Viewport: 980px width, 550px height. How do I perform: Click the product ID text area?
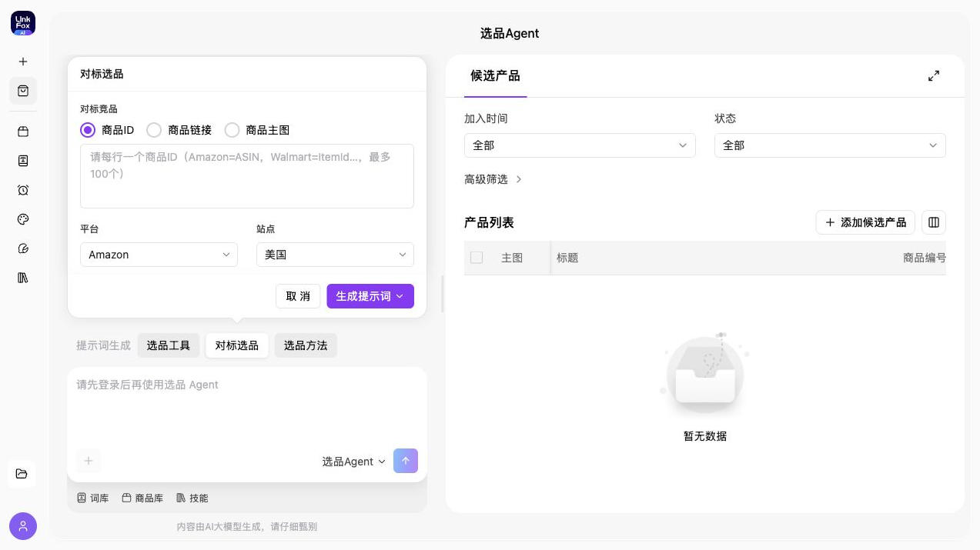pyautogui.click(x=247, y=176)
